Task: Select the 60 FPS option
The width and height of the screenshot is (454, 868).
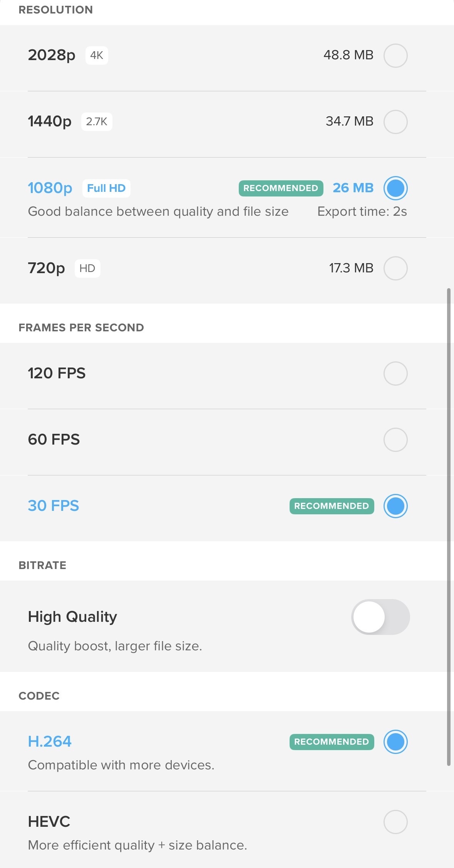Action: coord(395,439)
